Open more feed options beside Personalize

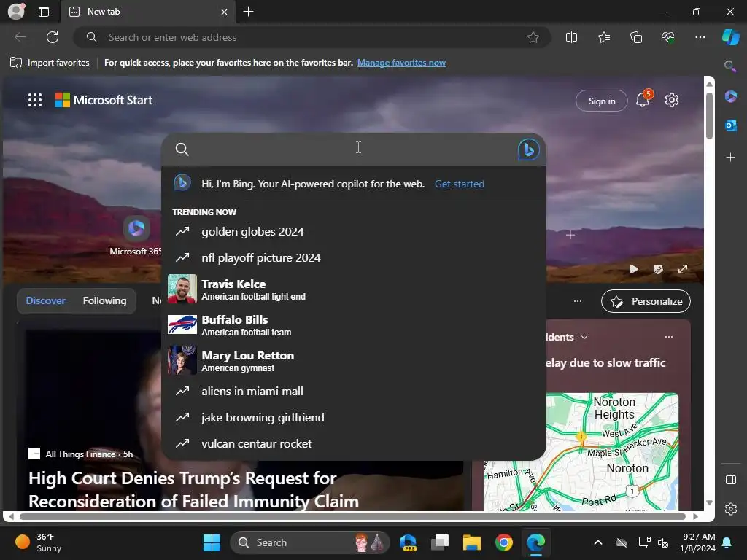pos(578,301)
